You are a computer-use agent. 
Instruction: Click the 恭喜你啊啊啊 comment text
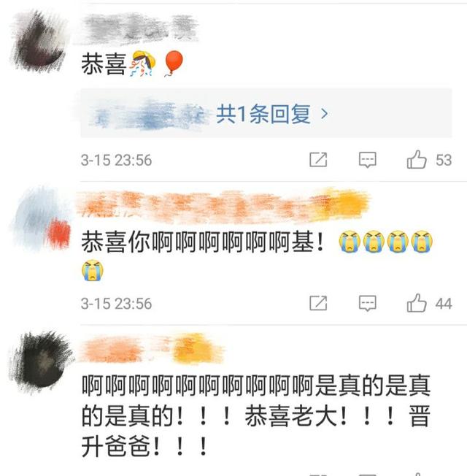(257, 256)
